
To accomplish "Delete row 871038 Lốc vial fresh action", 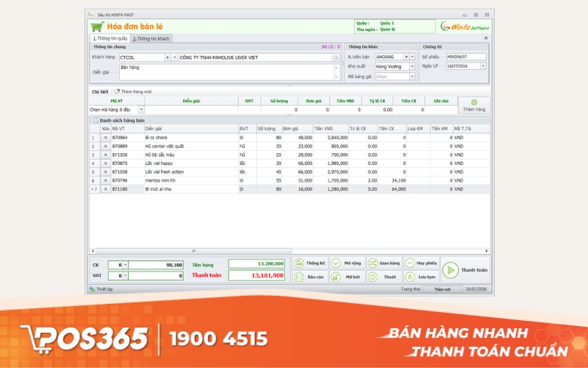I will pyautogui.click(x=105, y=172).
